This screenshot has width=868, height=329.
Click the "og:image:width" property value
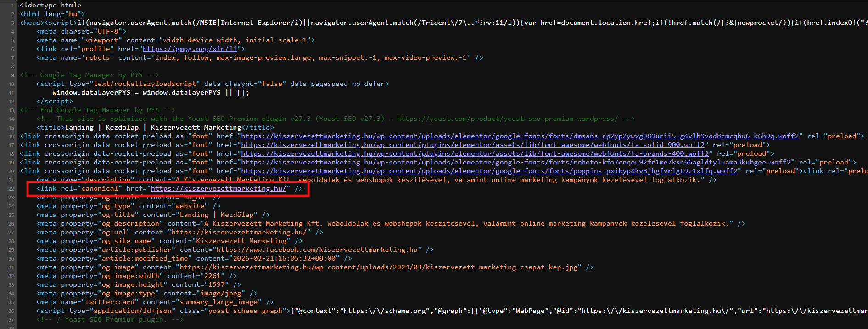tap(130, 276)
